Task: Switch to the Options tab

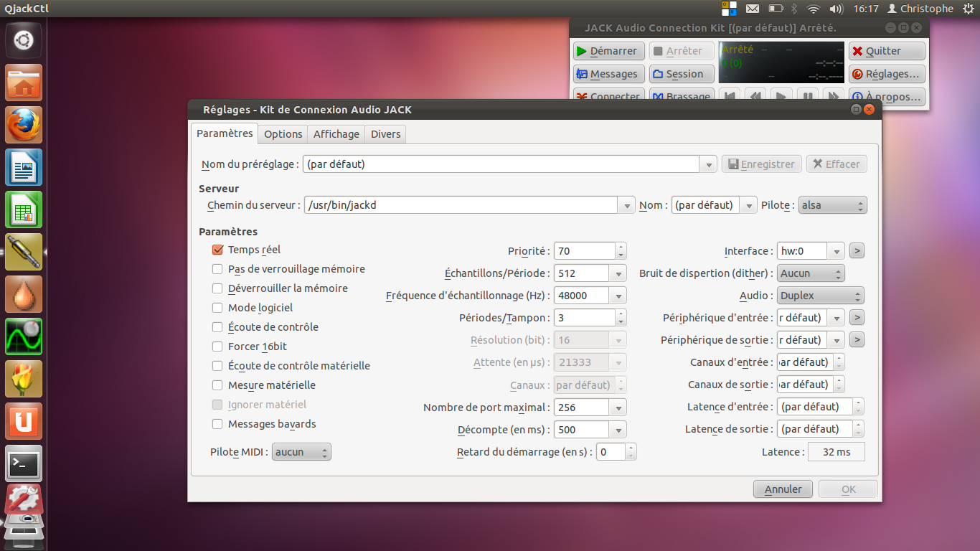Action: [x=283, y=133]
